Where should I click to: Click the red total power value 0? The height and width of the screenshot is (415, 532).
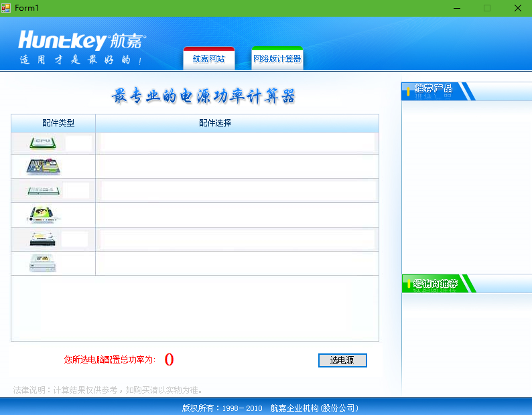169,359
